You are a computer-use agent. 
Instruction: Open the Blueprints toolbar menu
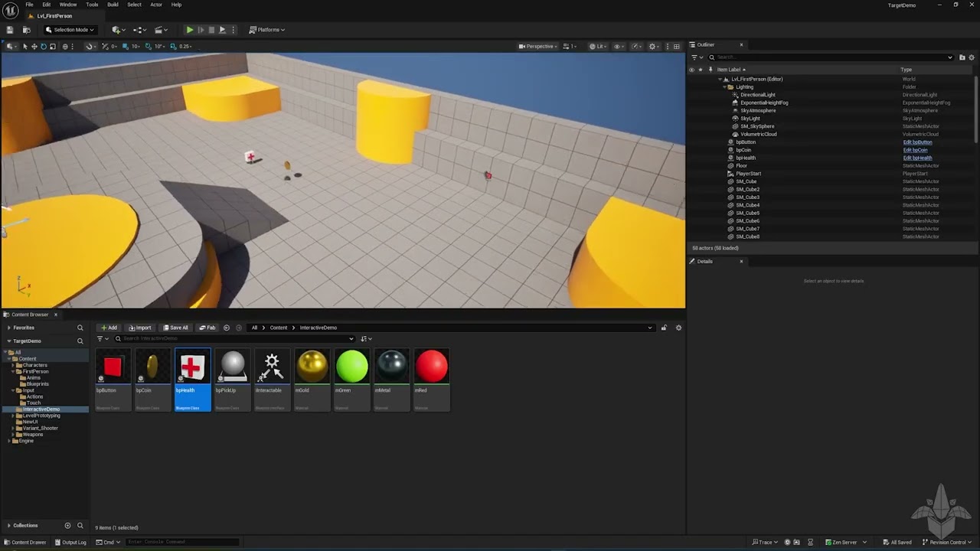[x=139, y=30]
